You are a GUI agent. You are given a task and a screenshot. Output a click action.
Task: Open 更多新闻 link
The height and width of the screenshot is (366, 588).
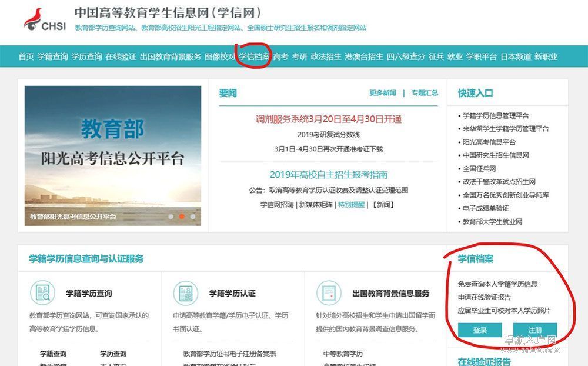coord(383,93)
